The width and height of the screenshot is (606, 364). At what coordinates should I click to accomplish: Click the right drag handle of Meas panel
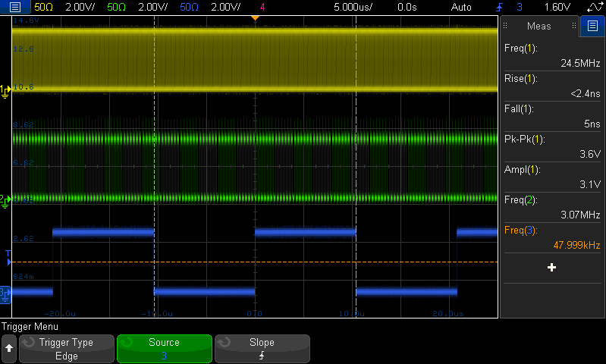pos(574,26)
